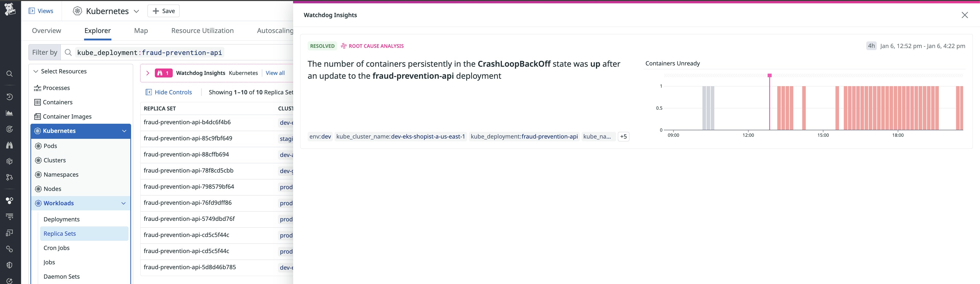Image resolution: width=980 pixels, height=284 pixels.
Task: Open the Service Map node icon
Action: pos(9,177)
